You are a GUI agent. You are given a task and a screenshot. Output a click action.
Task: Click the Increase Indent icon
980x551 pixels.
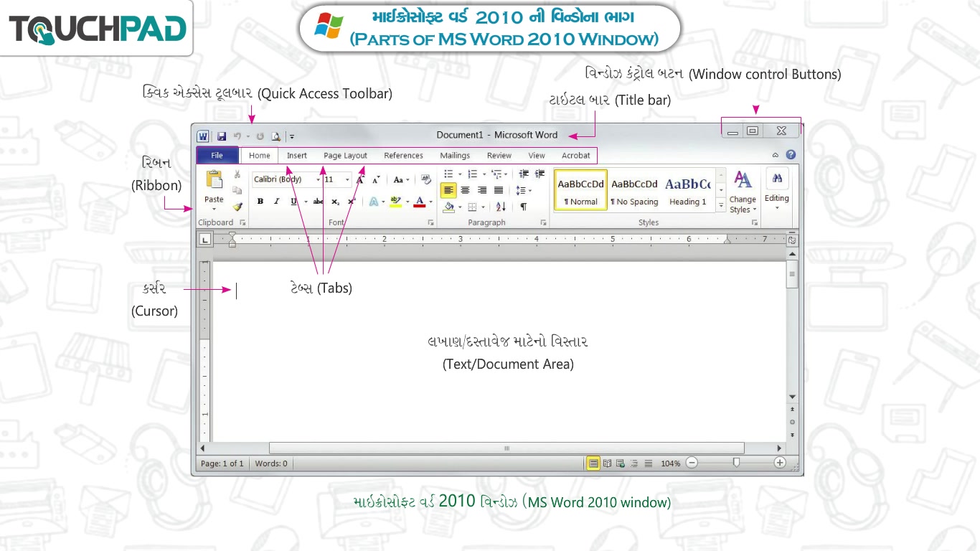540,174
